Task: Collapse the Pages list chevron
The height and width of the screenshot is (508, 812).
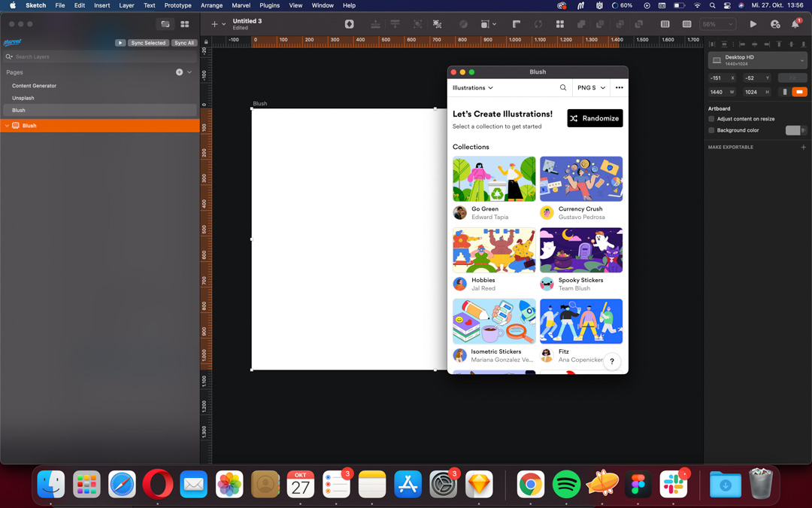Action: pos(189,72)
